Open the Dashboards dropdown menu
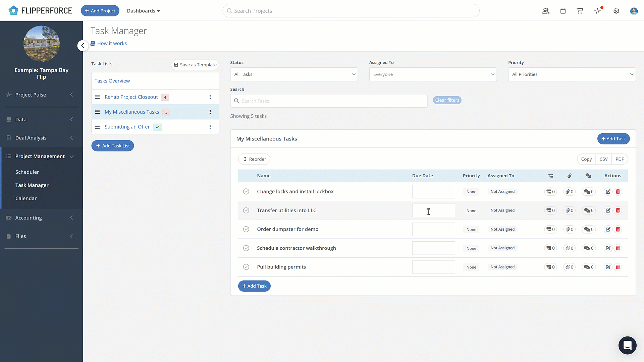The height and width of the screenshot is (362, 644). pyautogui.click(x=143, y=11)
